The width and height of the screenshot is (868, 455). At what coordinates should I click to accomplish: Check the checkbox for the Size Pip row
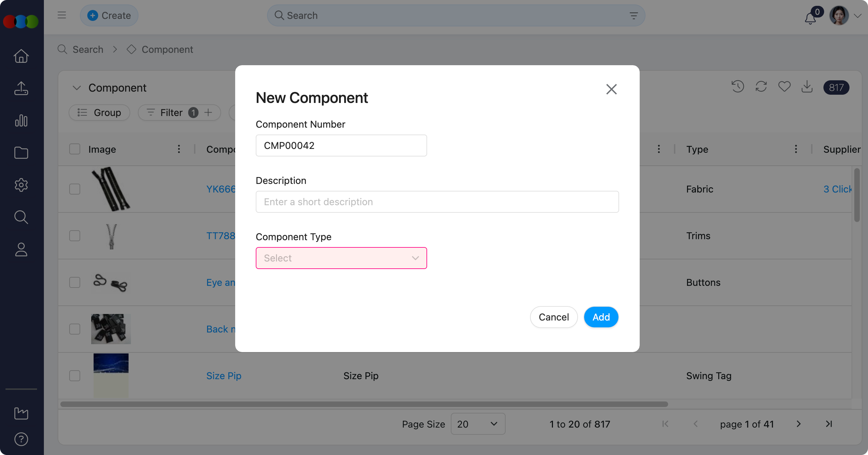pyautogui.click(x=75, y=376)
